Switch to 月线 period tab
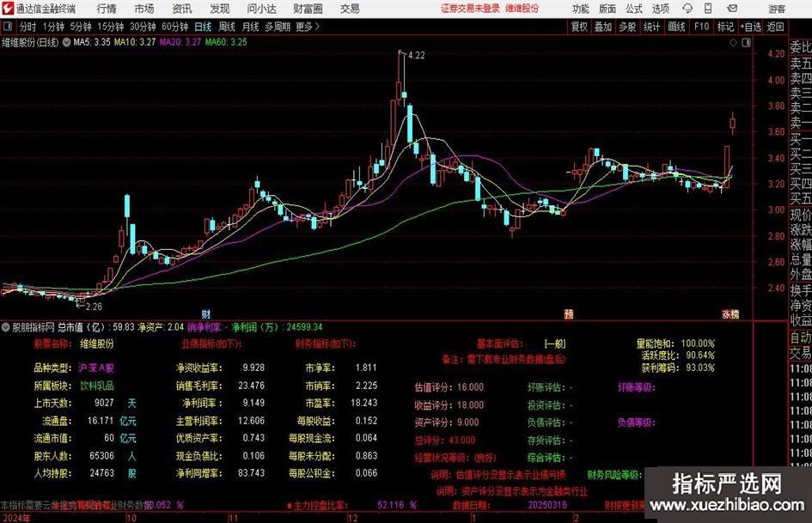812x523 pixels. click(250, 27)
